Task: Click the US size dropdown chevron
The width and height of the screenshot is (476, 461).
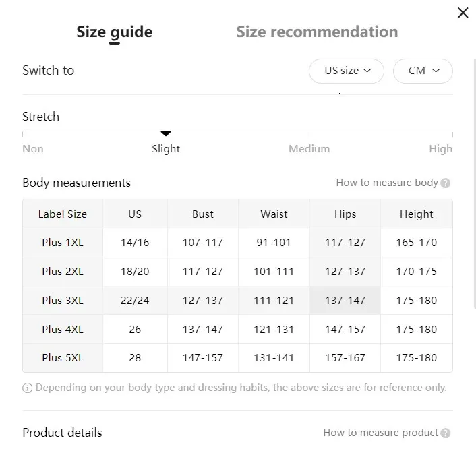Action: pyautogui.click(x=367, y=71)
